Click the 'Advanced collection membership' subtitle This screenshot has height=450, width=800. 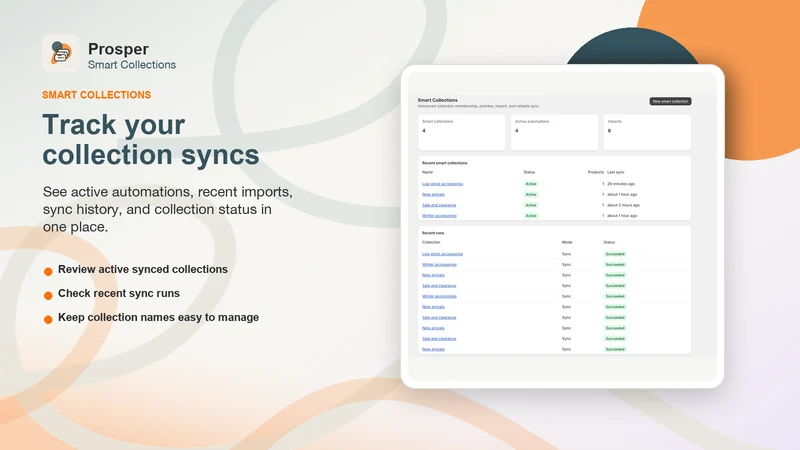click(479, 106)
